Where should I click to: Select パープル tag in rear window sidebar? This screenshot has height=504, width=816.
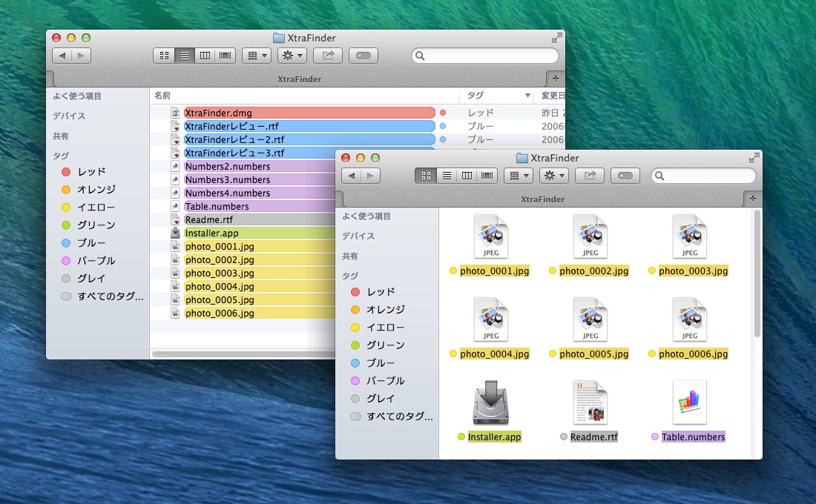point(88,261)
